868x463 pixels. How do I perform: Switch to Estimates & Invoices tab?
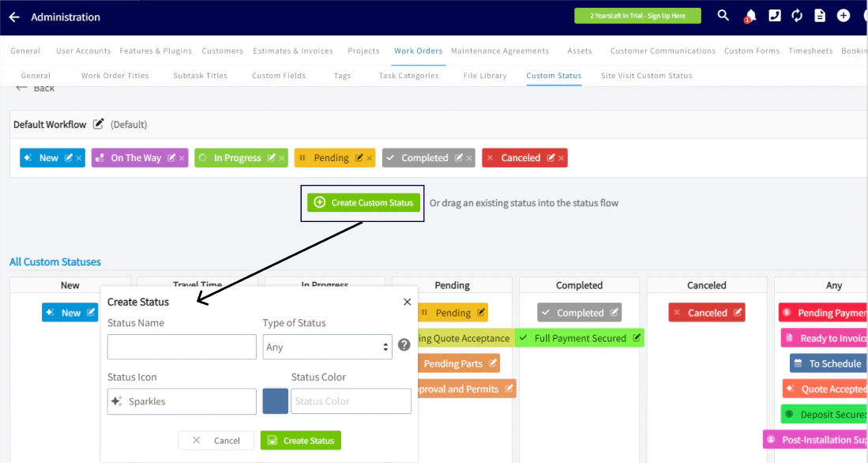tap(293, 51)
